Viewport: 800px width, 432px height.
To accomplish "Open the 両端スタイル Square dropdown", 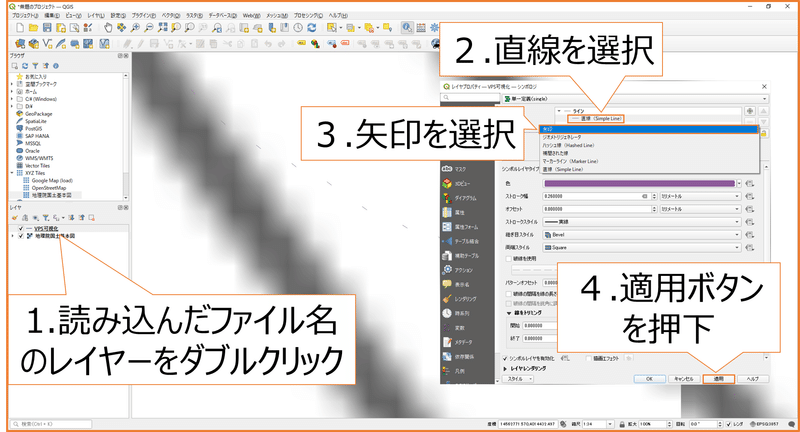I will coord(641,247).
